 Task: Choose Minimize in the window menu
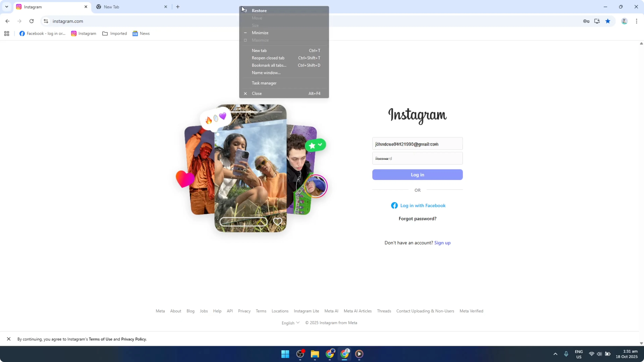pos(284,33)
